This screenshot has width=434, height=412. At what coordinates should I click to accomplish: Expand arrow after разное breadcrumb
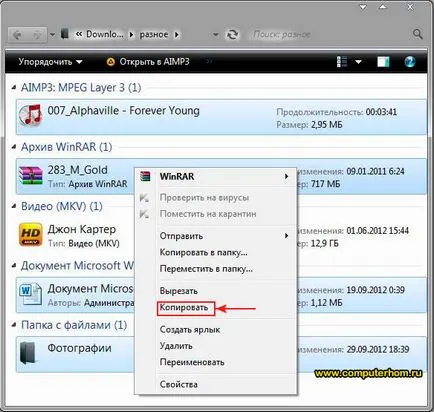coord(177,34)
